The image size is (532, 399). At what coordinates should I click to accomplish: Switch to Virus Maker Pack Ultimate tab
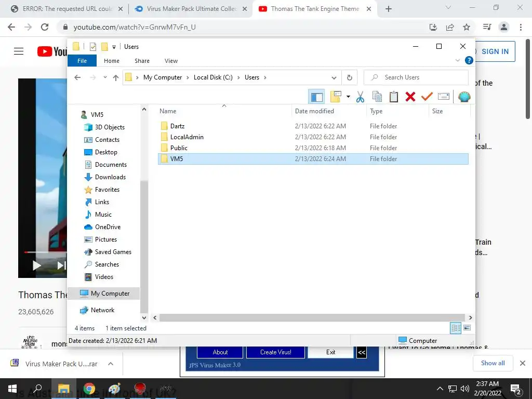click(x=191, y=9)
